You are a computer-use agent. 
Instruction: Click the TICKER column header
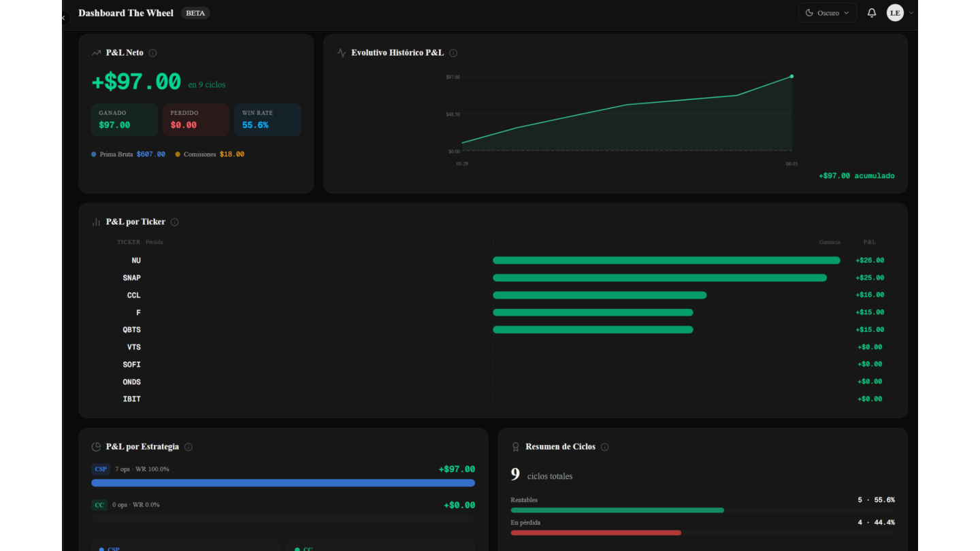tap(129, 242)
